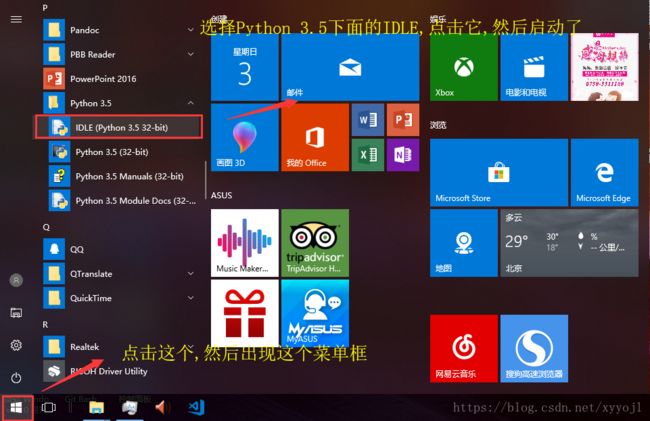Screen dimensions: 650x421
Task: Click the app list scrollbar
Action: (x=205, y=180)
